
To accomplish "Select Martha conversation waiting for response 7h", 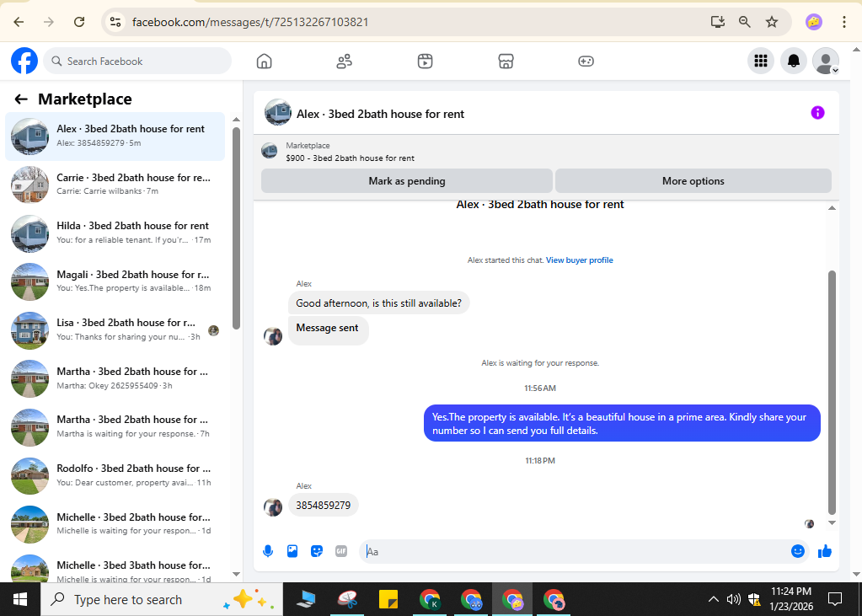I will coord(115,426).
